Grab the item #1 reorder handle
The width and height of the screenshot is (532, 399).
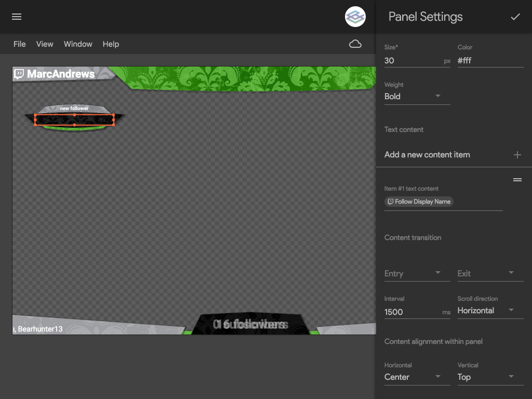[517, 179]
